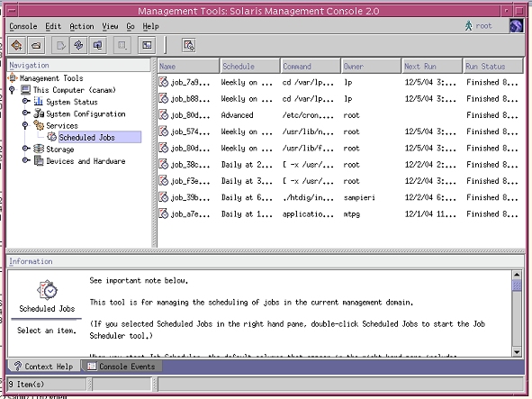Click the job_b88 row icon
532x399 pixels.
coord(164,98)
